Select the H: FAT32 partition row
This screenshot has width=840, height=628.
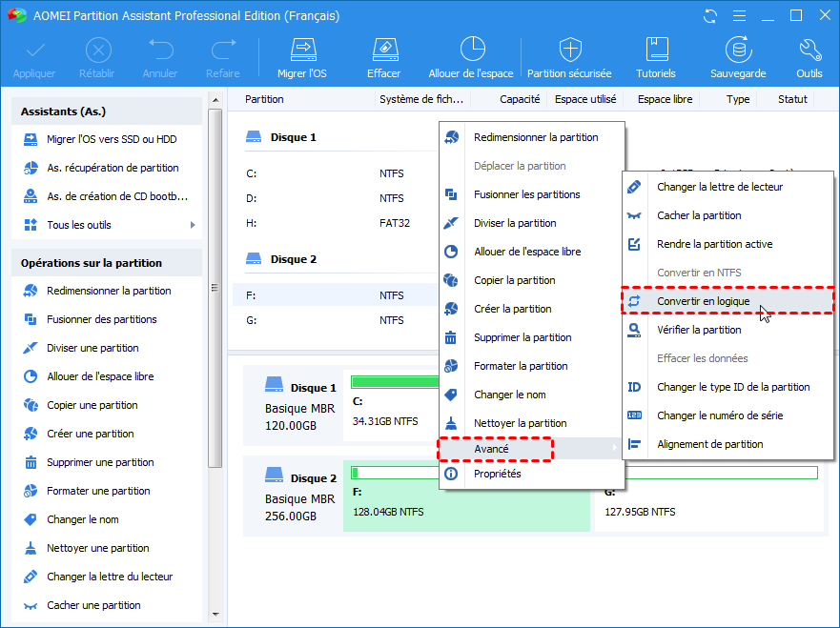pos(336,223)
